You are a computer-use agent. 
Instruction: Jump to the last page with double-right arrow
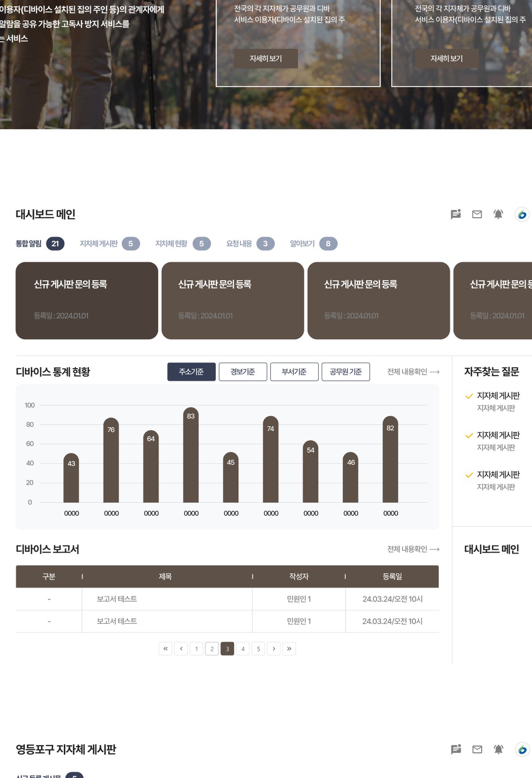click(x=289, y=649)
